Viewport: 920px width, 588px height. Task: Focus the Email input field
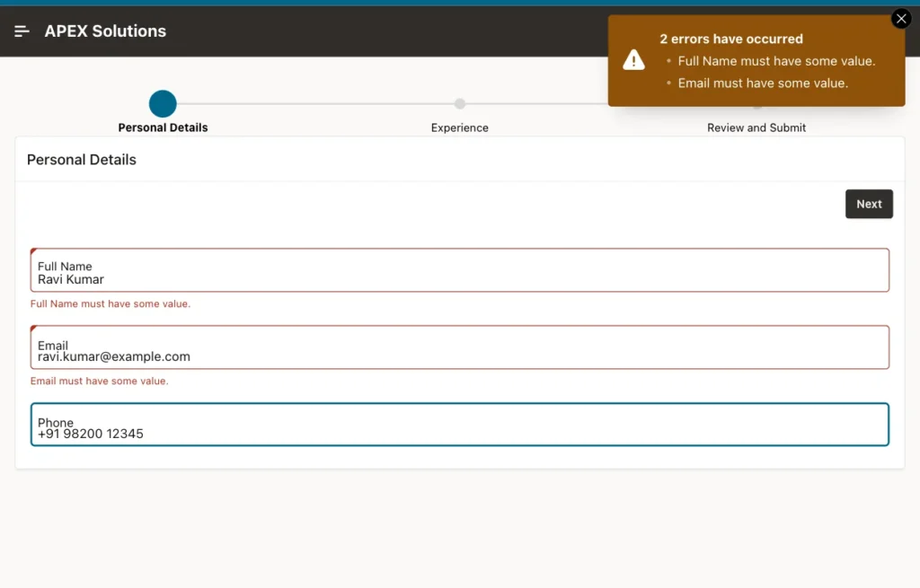460,347
